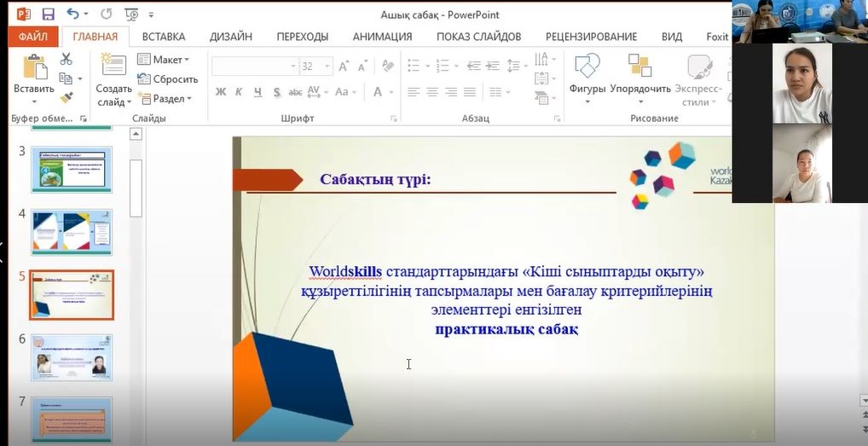
Task: Toggle underline Ч formatting
Action: coord(257,92)
